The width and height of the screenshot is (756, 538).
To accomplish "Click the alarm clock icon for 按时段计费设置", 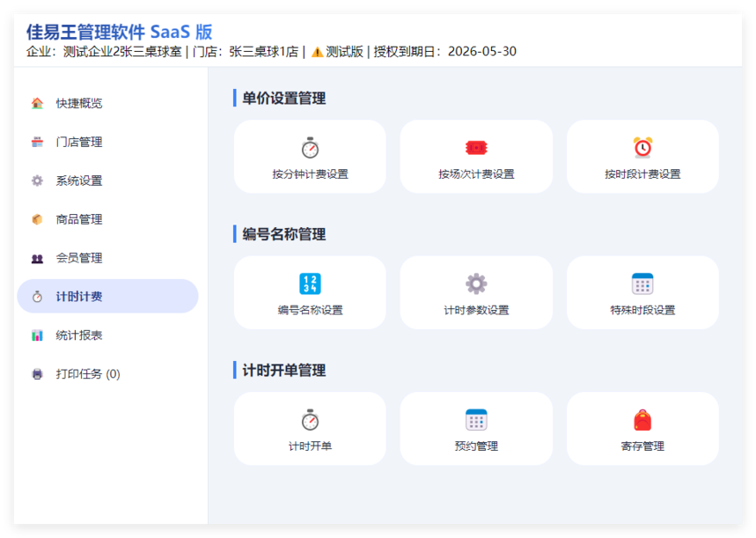I will 642,148.
